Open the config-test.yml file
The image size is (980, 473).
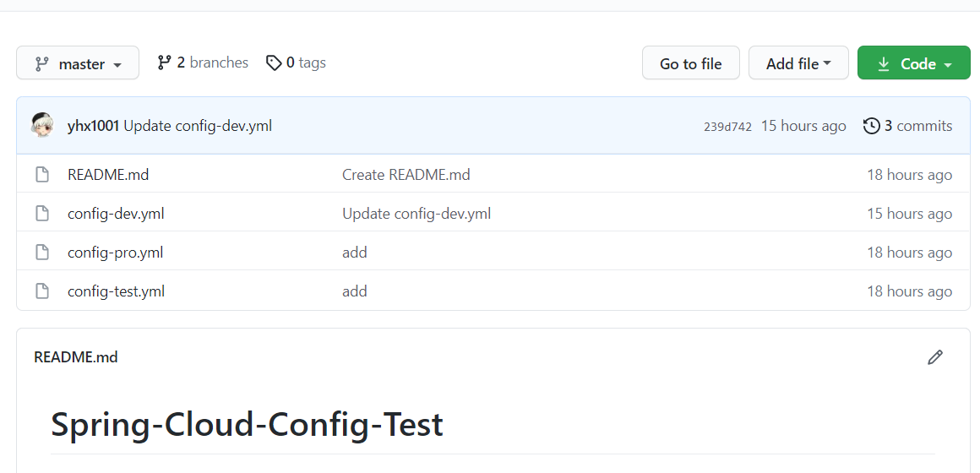(116, 291)
